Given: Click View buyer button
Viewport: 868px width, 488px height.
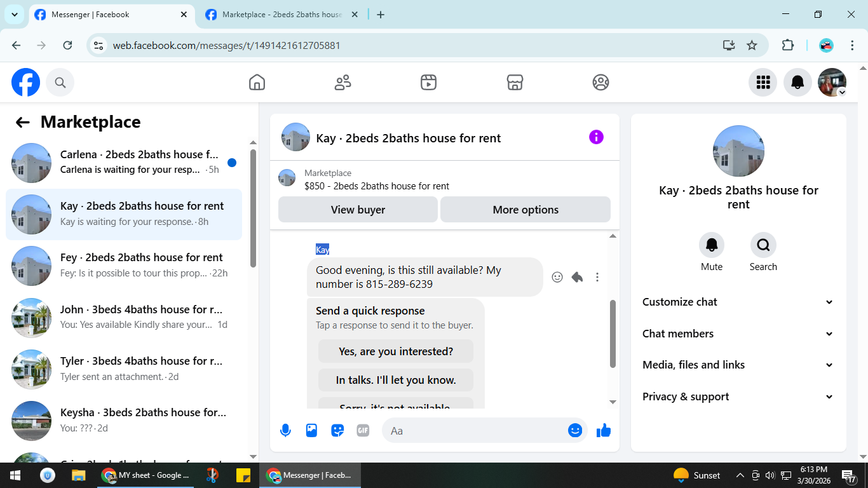Looking at the screenshot, I should tap(358, 210).
